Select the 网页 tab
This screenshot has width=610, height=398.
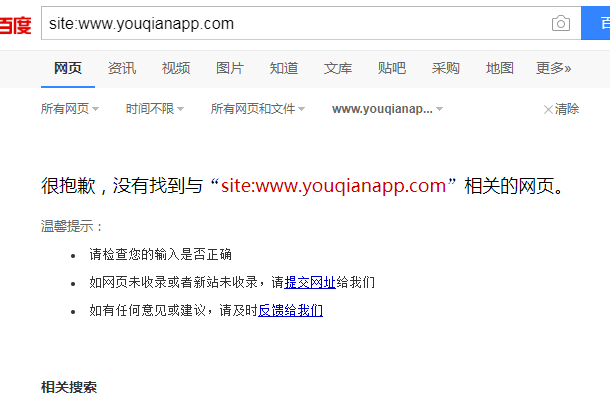tap(68, 68)
